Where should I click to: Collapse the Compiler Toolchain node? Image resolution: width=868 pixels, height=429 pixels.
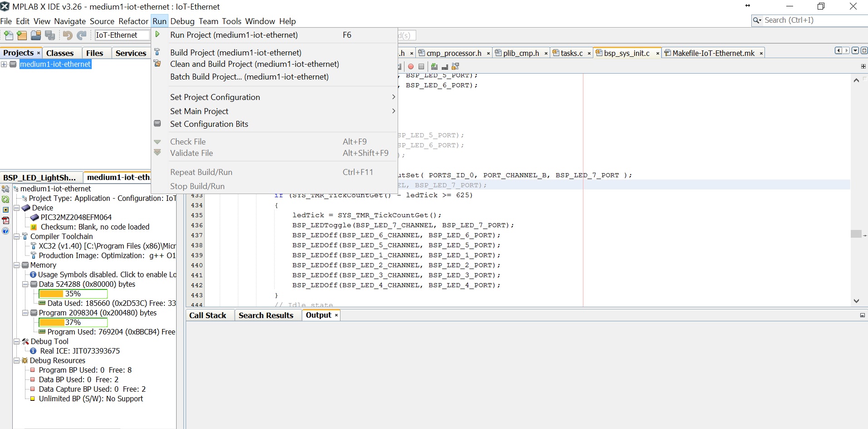click(17, 237)
